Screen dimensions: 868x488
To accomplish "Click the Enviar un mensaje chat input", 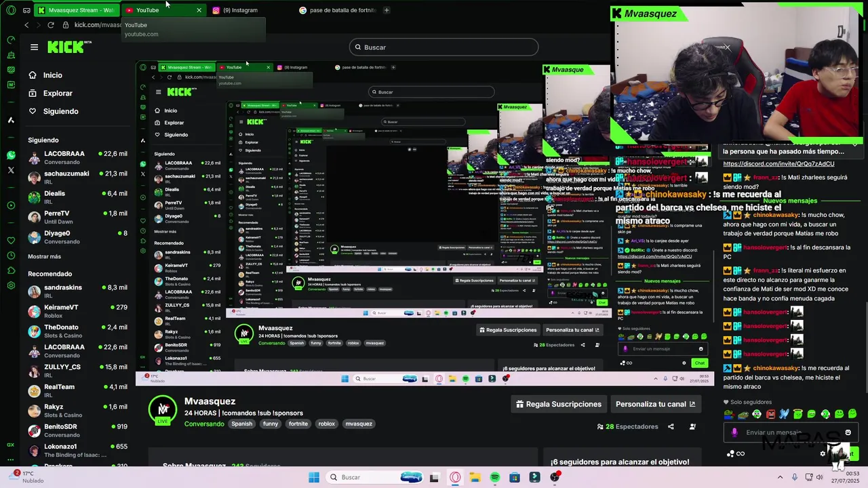I will [x=791, y=432].
